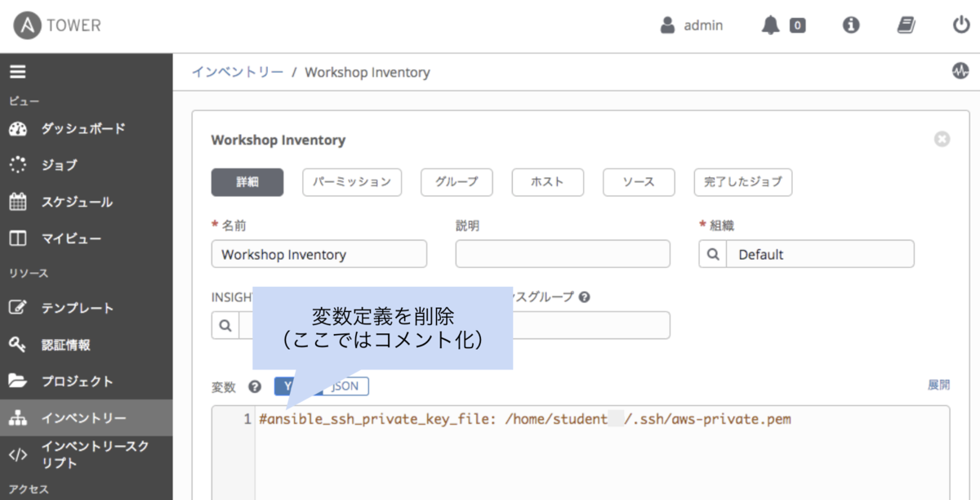Screen dimensions: 980x500
Task: Click the スケジュール calendar icon
Action: click(x=18, y=202)
